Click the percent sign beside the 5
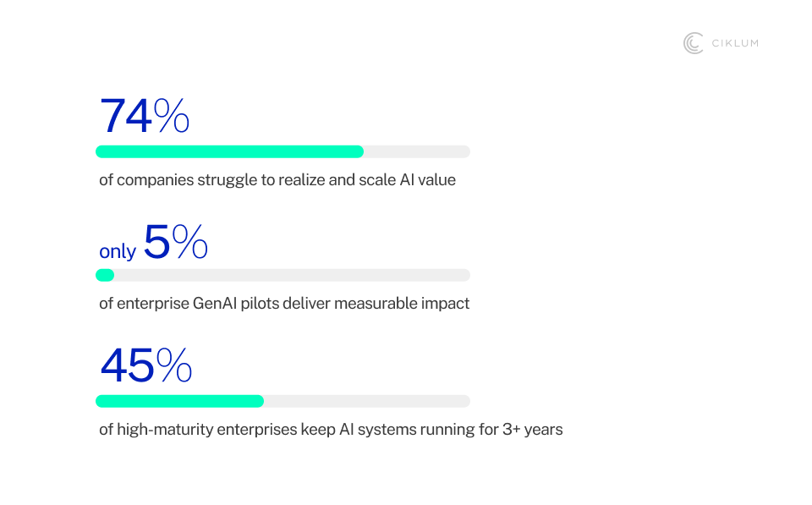This screenshot has height=505, width=812. coord(190,241)
